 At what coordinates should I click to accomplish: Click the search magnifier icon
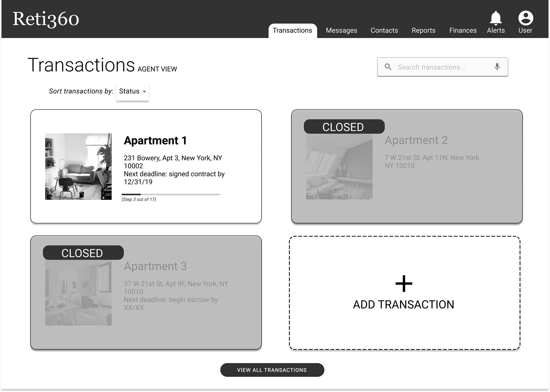point(388,67)
